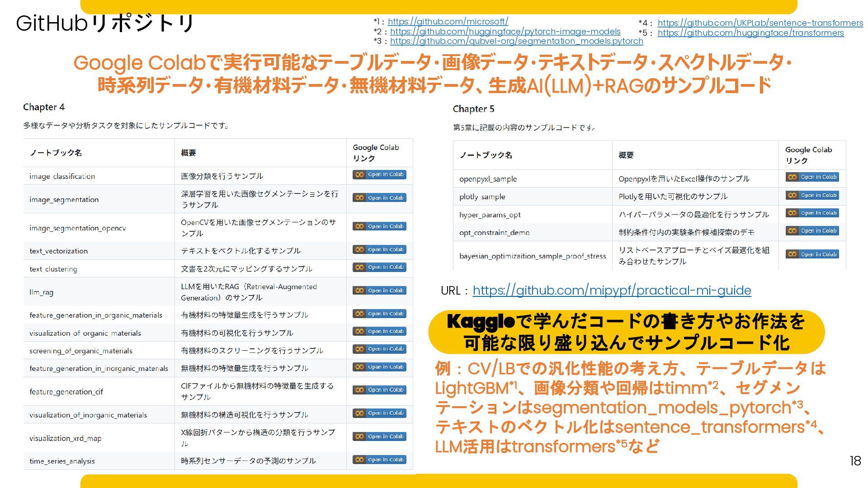
Task: Open the segmentation_models.pytorch GitHub link
Action: tap(516, 41)
